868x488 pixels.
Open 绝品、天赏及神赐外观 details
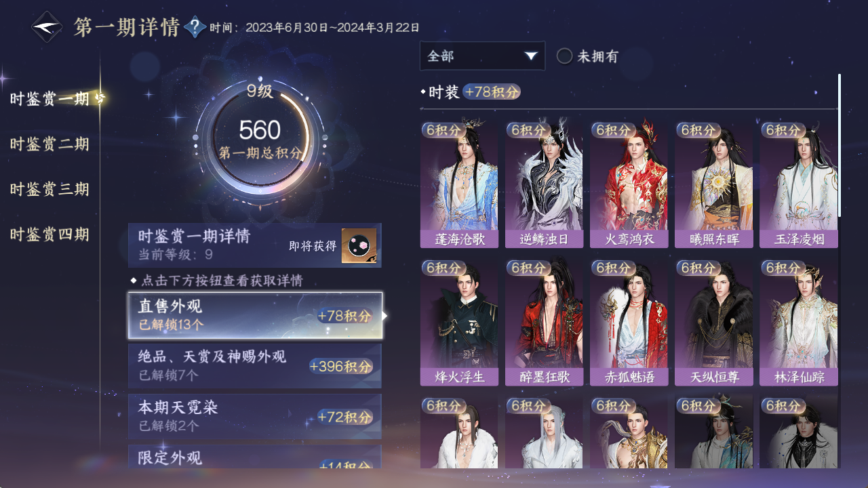tap(255, 366)
